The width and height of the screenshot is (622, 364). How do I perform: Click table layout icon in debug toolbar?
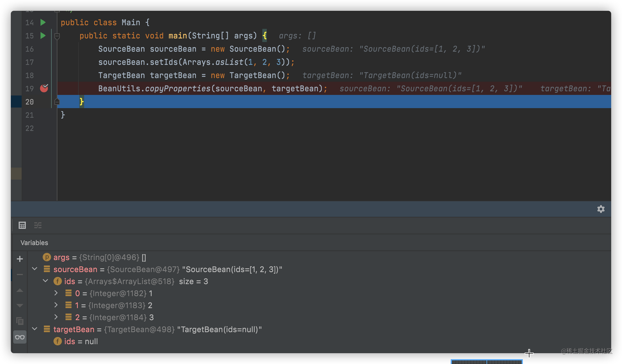(22, 225)
